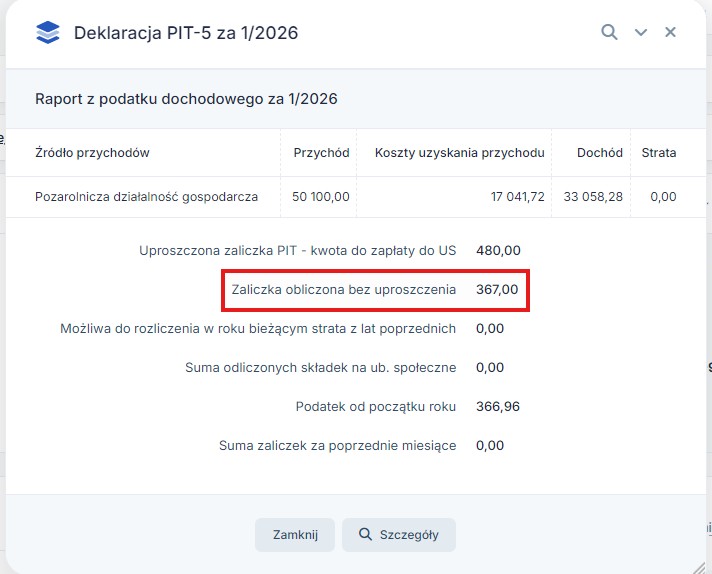This screenshot has height=574, width=712.
Task: Select the 33 058,28 Dochód value
Action: click(593, 197)
